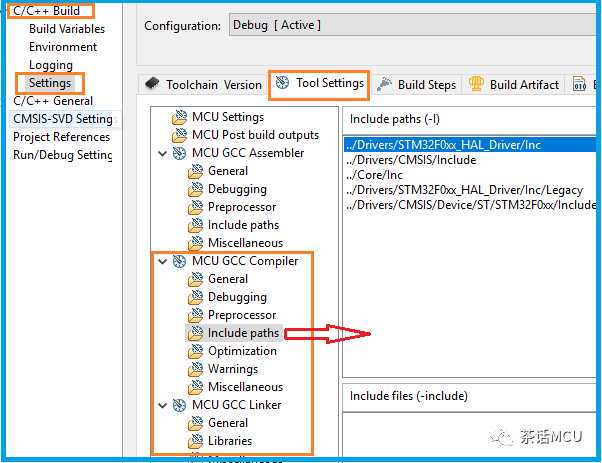Collapse the MCU GCC Compiler node

163,261
